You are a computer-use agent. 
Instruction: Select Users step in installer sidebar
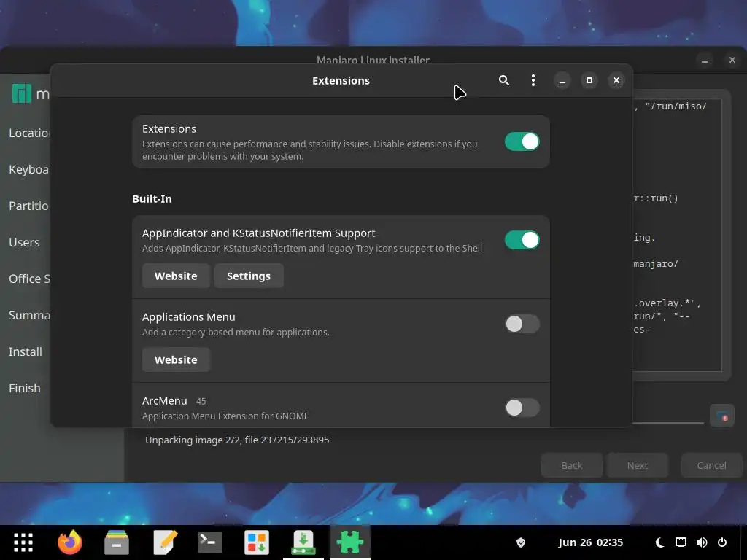pyautogui.click(x=25, y=242)
